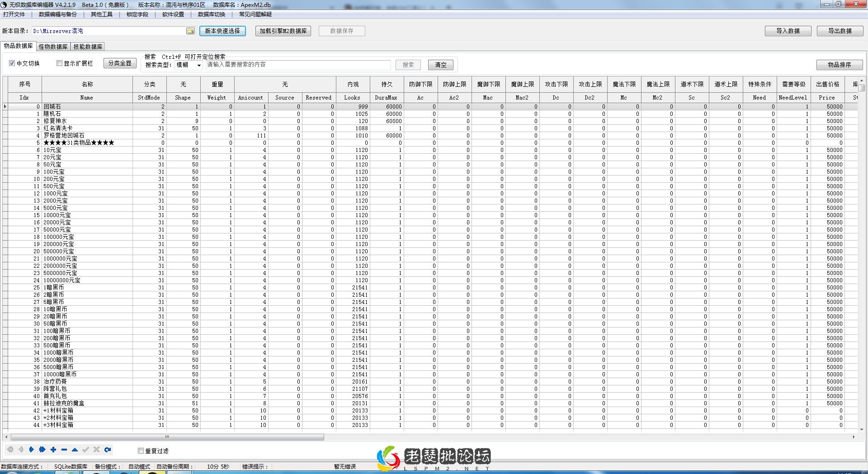Viewport: 868px width, 474px height.
Task: Open the 软件设置 menu
Action: click(x=173, y=14)
